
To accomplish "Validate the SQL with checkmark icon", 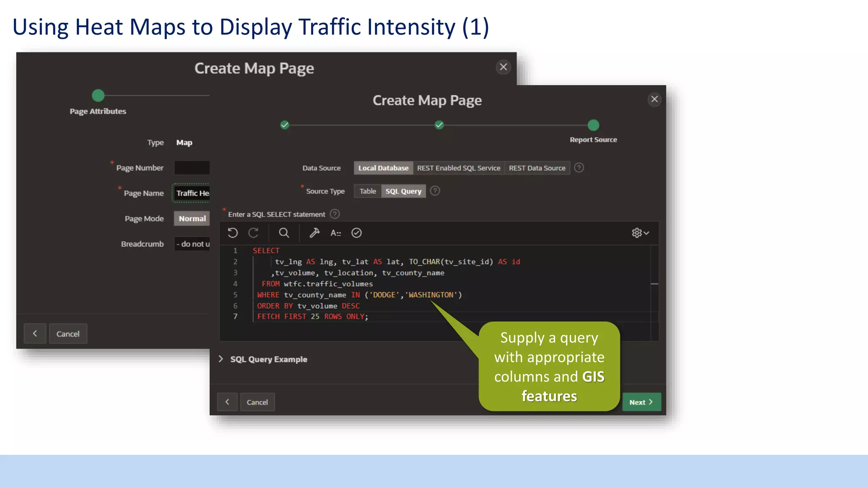I will point(356,233).
